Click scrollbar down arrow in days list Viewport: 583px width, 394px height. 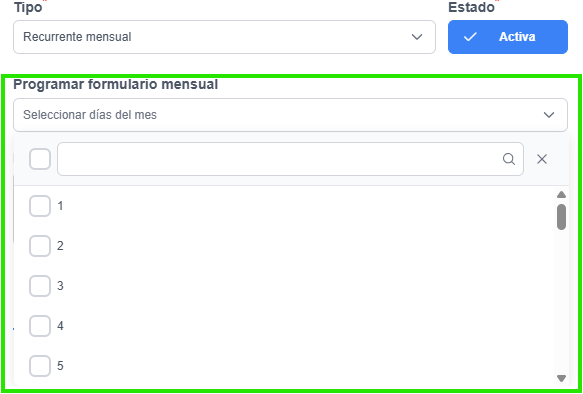point(561,378)
